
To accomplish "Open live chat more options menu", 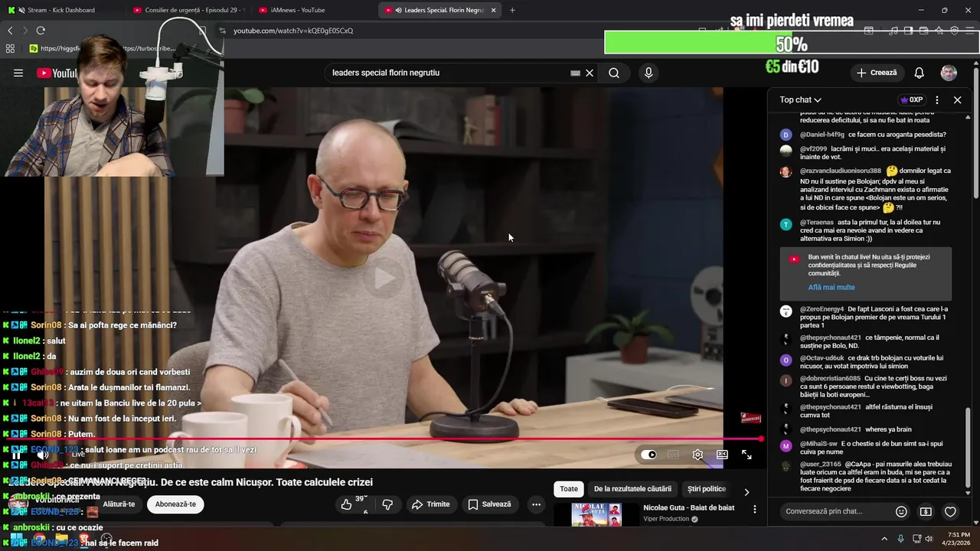I will (936, 99).
